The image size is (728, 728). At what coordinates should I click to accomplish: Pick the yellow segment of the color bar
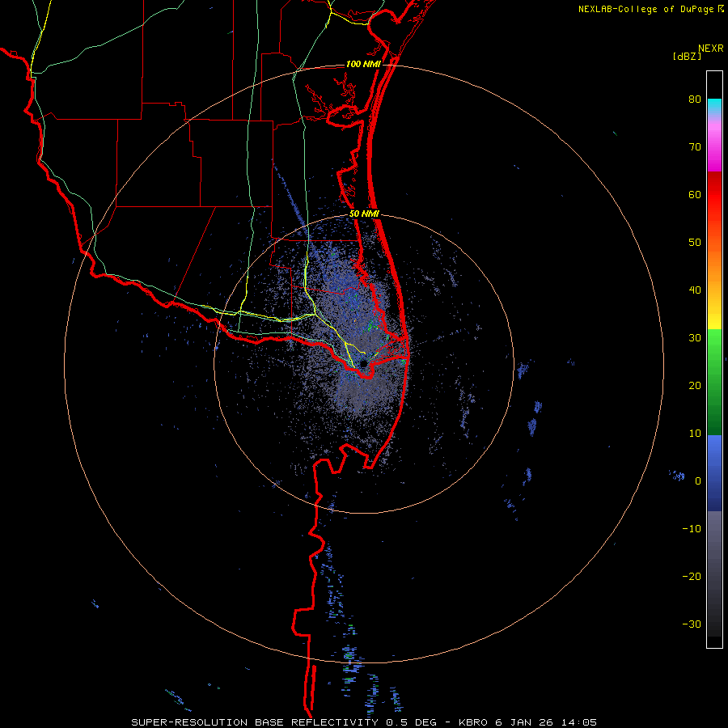click(x=714, y=315)
